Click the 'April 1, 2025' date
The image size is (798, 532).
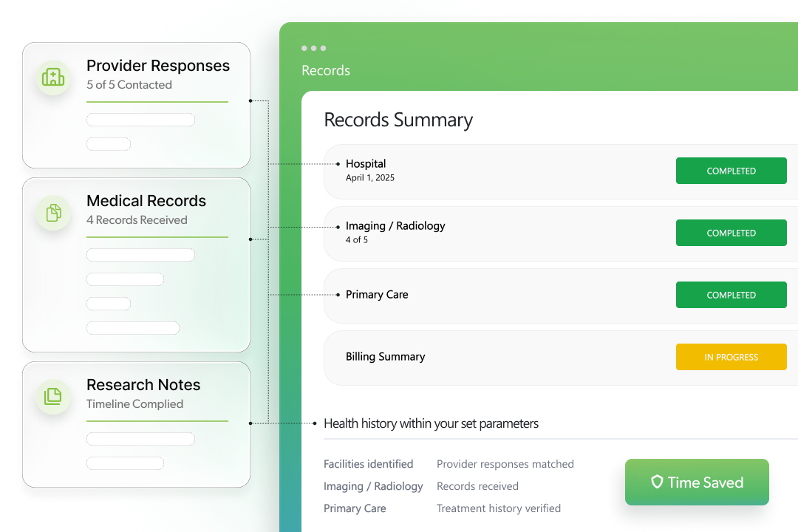[370, 177]
